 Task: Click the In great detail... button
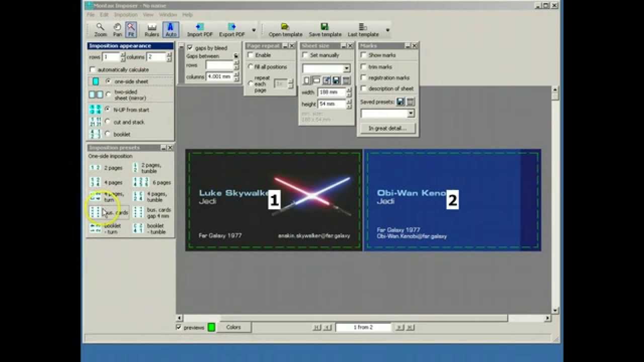click(387, 128)
